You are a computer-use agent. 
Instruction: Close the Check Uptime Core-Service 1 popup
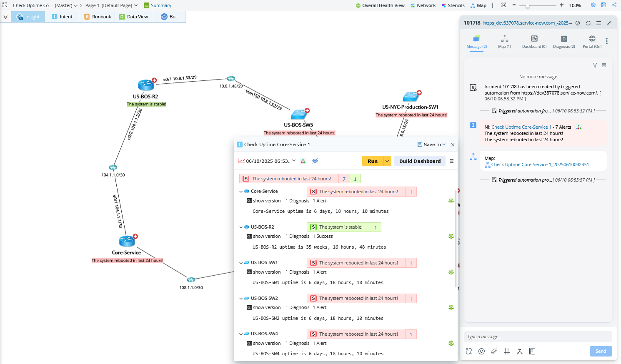(453, 145)
